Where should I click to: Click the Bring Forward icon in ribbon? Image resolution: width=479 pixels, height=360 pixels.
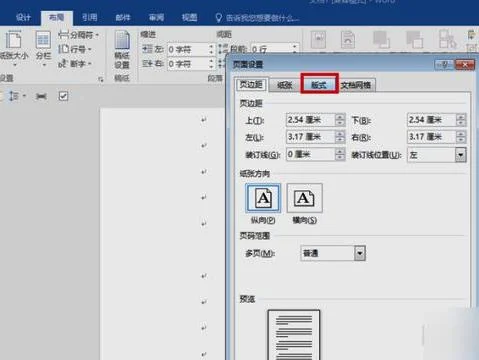382,40
